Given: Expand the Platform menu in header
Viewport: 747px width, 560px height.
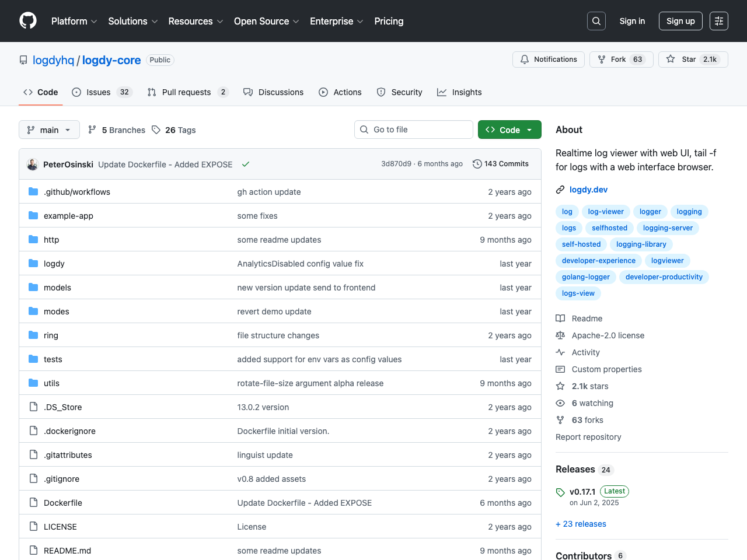Looking at the screenshot, I should pyautogui.click(x=74, y=21).
